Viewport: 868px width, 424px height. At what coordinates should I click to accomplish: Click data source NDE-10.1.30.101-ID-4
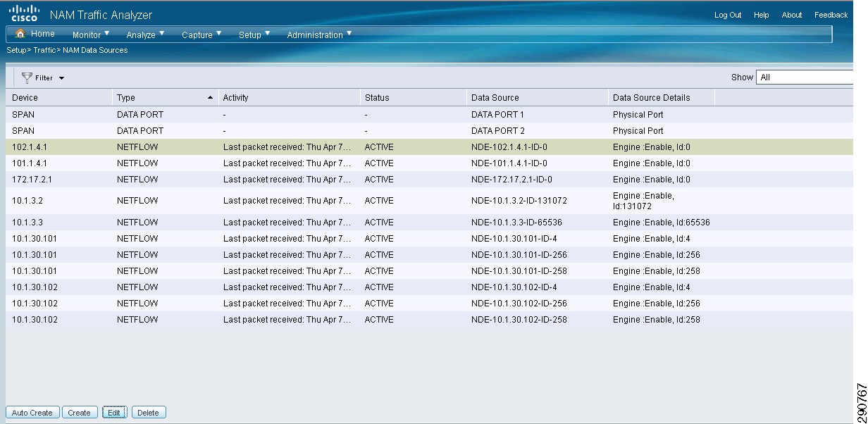pos(514,239)
